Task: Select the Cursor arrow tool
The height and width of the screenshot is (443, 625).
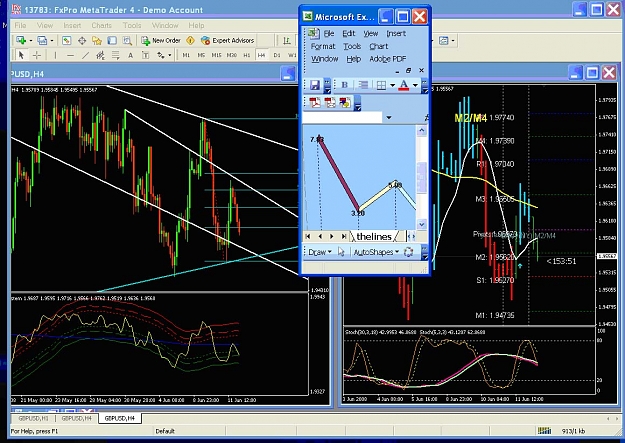Action: [x=22, y=55]
